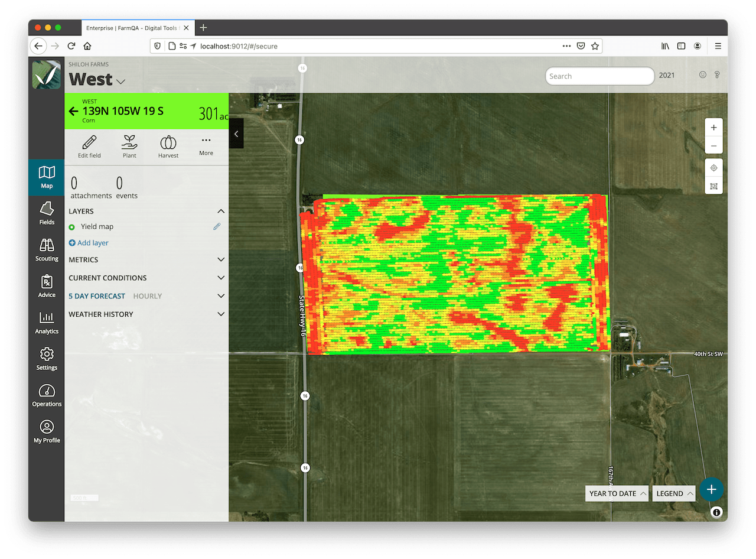
Task: Click the zoom to extent map icon
Action: tap(713, 186)
